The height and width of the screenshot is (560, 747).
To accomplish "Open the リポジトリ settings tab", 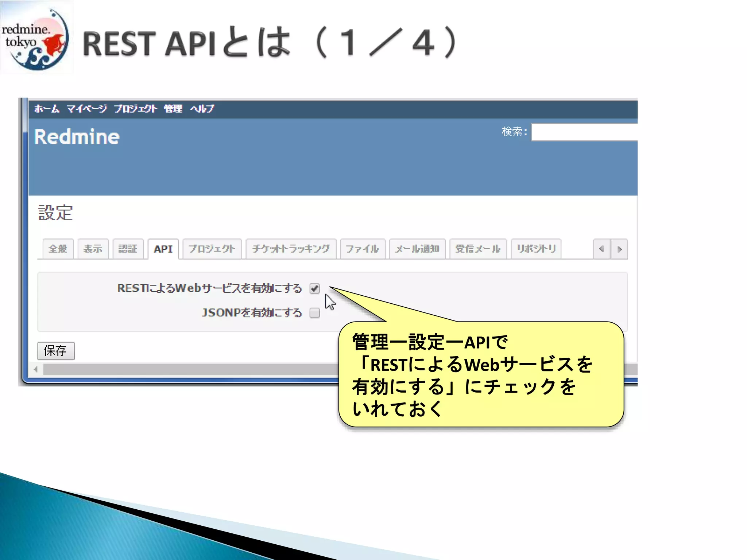I will (536, 249).
